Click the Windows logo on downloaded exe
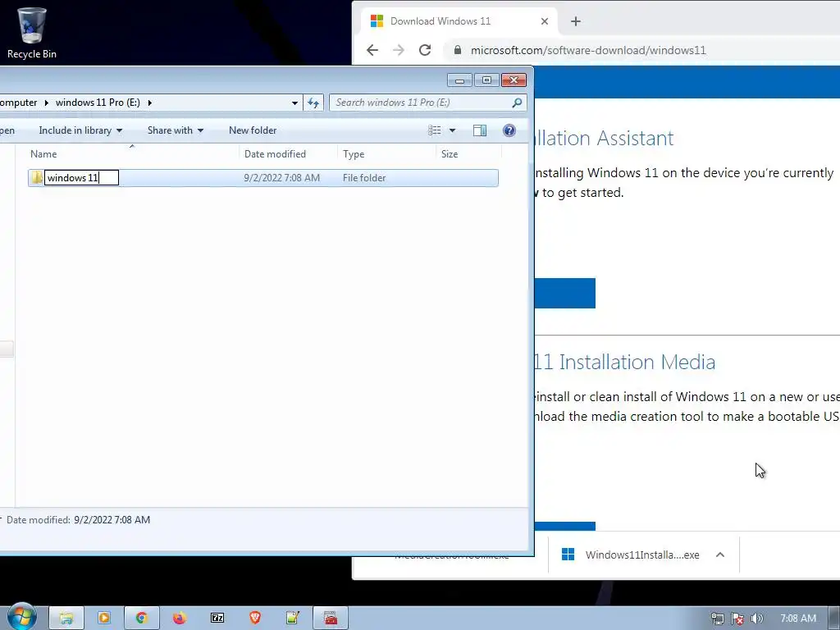Image resolution: width=840 pixels, height=630 pixels. pos(568,555)
